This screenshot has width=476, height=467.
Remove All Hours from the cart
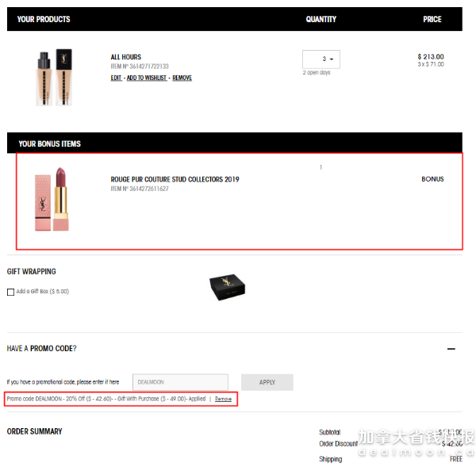tap(182, 78)
